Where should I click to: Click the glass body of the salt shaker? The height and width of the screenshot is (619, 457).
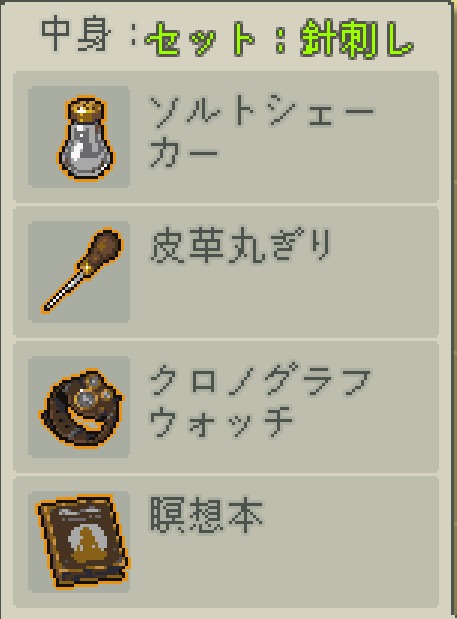point(86,150)
